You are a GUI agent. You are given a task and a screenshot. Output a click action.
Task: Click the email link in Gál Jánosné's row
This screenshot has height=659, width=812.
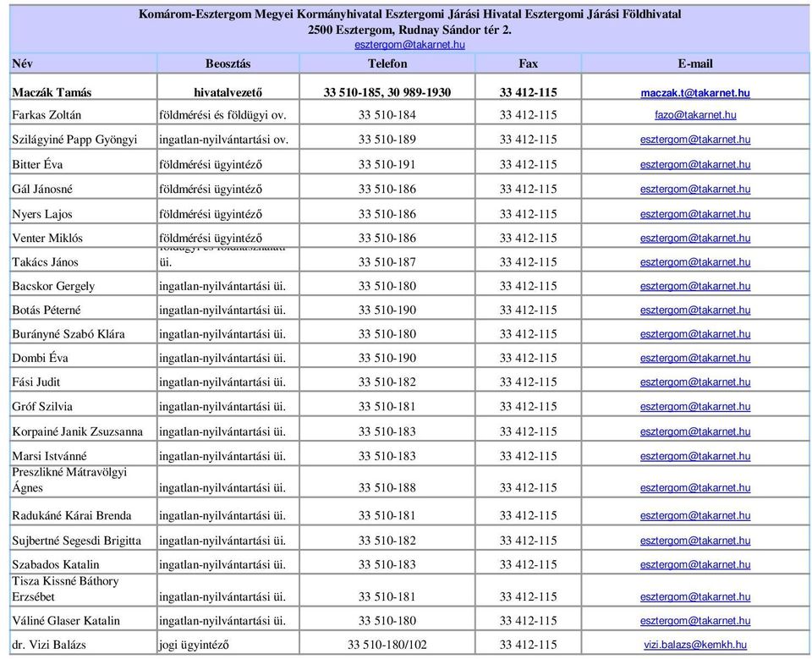[x=695, y=189]
